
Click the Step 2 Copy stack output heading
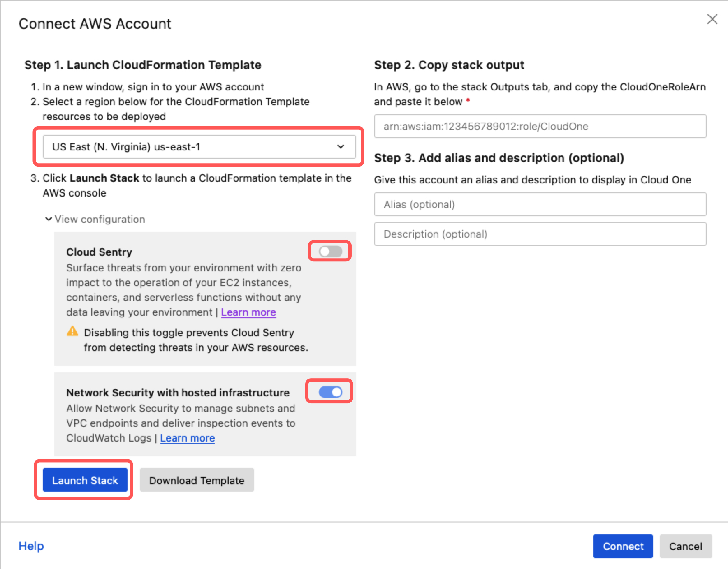coord(449,65)
